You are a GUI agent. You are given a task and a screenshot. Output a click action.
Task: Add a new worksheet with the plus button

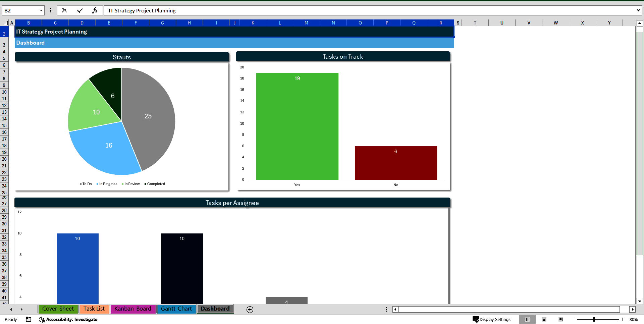[250, 309]
